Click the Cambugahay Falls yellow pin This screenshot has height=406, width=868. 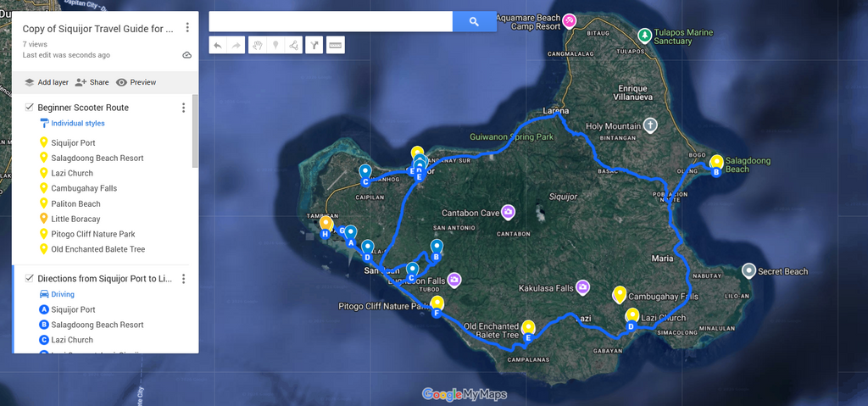coord(620,294)
